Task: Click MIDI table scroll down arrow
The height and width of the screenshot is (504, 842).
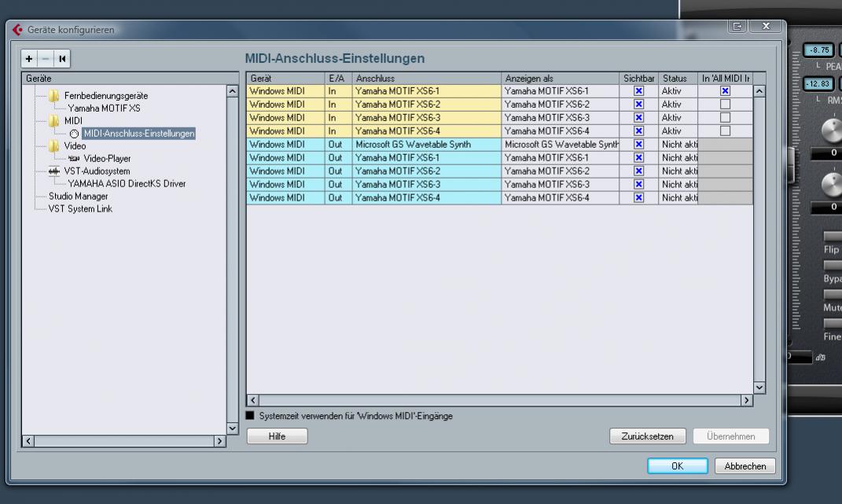Action: point(759,388)
